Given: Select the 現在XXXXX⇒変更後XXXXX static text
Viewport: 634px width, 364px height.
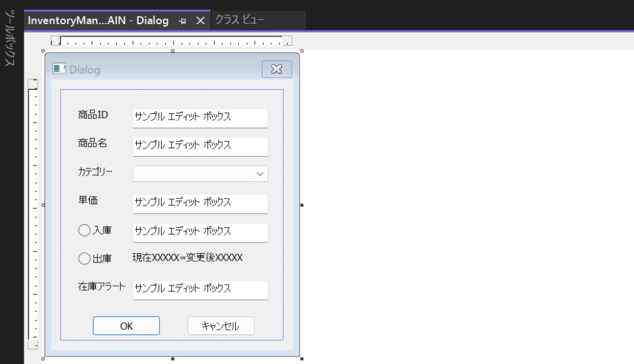Looking at the screenshot, I should click(188, 258).
